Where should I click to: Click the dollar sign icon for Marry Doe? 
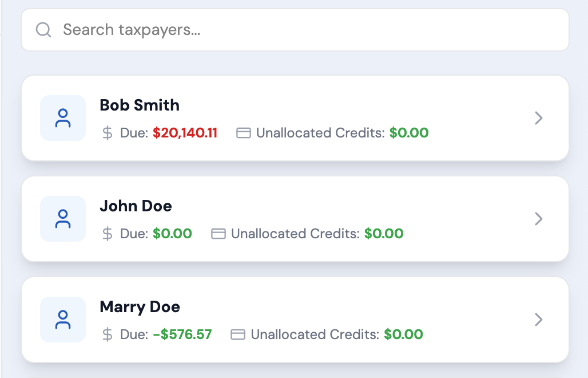point(108,335)
